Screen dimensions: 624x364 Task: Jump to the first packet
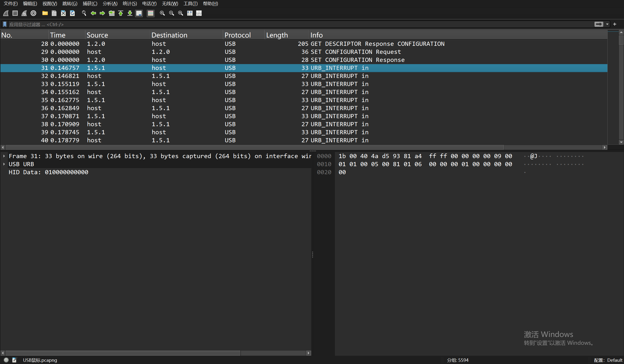click(x=121, y=13)
